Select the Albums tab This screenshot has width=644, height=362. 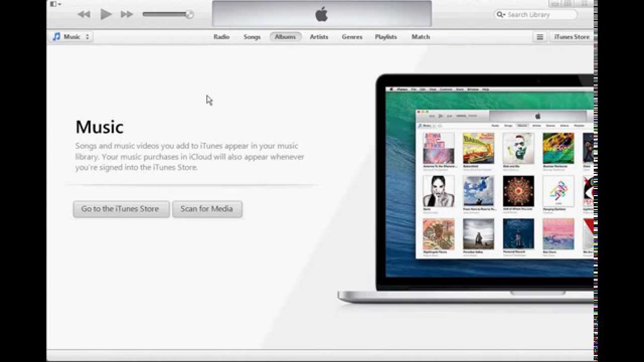click(x=285, y=37)
